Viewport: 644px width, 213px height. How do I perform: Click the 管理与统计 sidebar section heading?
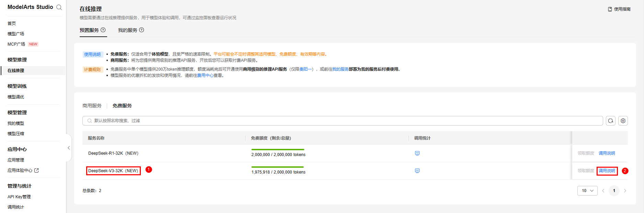20,186
